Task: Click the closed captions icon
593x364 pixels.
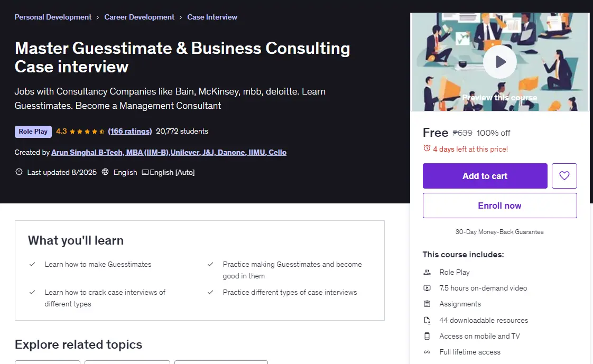Action: click(x=145, y=172)
